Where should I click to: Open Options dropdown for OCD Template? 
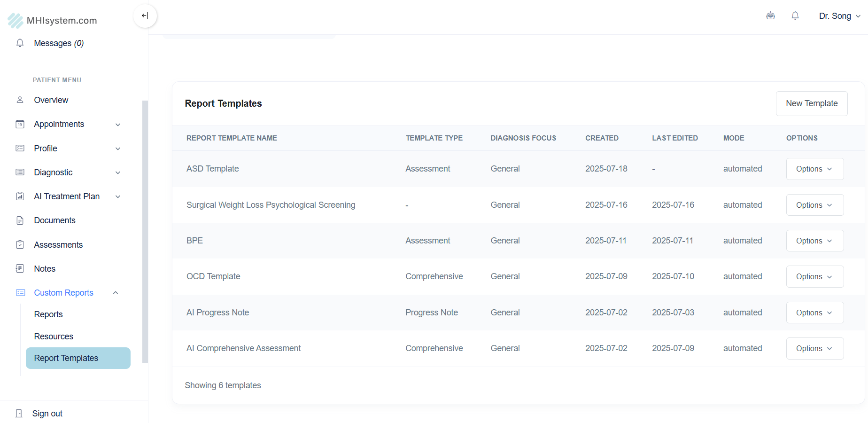[x=814, y=277]
